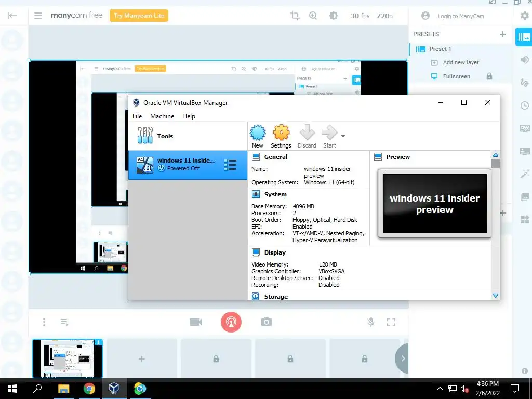Click the ManyCam video record camera icon

[x=196, y=322]
